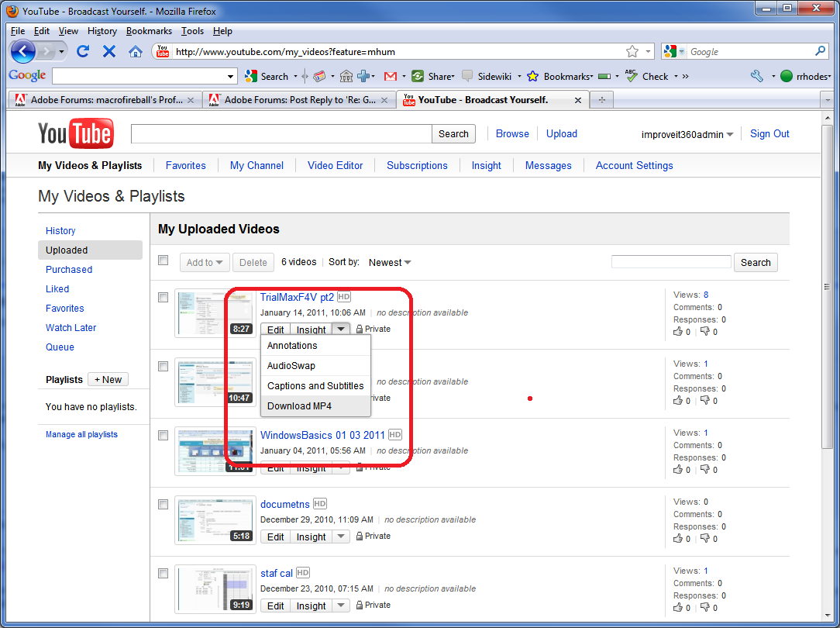Close the YouTube tab
The width and height of the screenshot is (840, 628).
click(578, 100)
